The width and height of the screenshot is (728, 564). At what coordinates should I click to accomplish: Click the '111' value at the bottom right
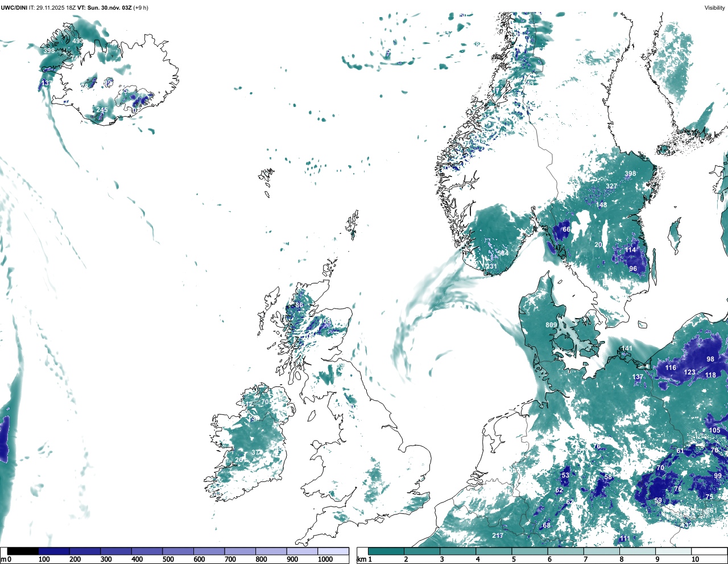click(625, 539)
